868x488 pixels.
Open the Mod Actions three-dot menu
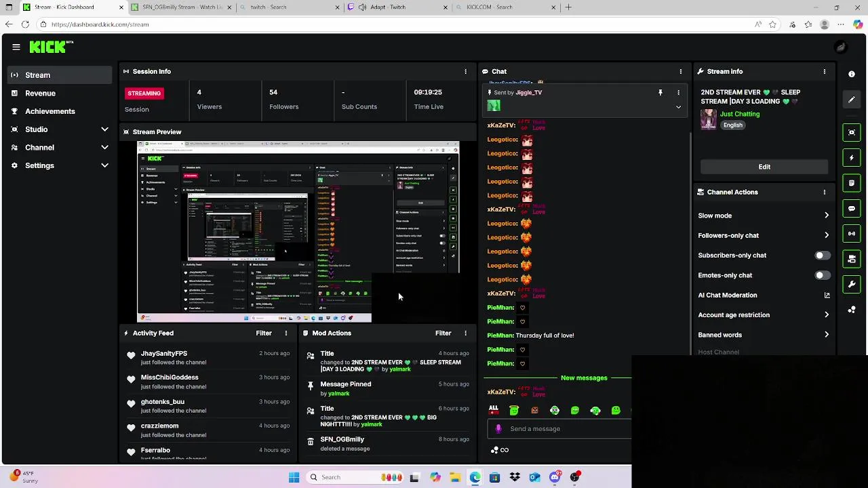coord(465,333)
